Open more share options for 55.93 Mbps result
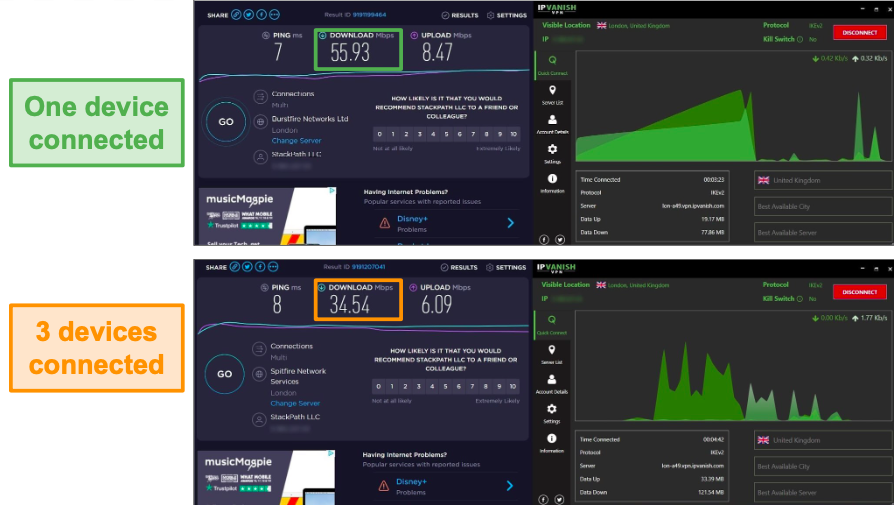The image size is (894, 505). [x=274, y=15]
